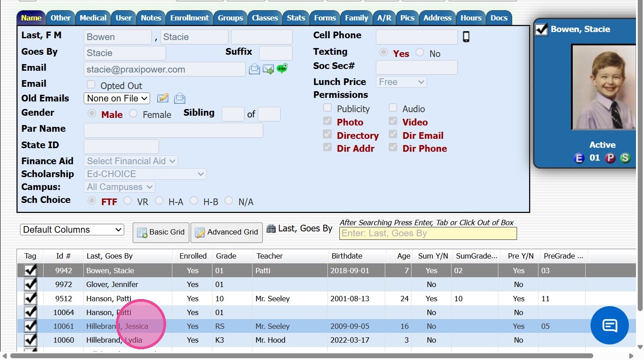Click the green S status badge
The image size is (644, 360).
pos(625,158)
